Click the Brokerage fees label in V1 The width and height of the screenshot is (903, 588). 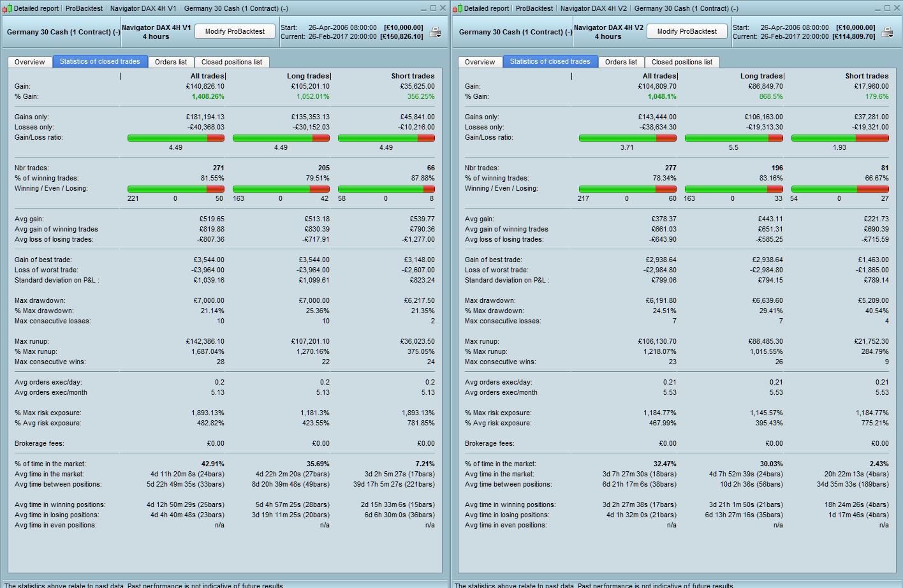(x=40, y=443)
